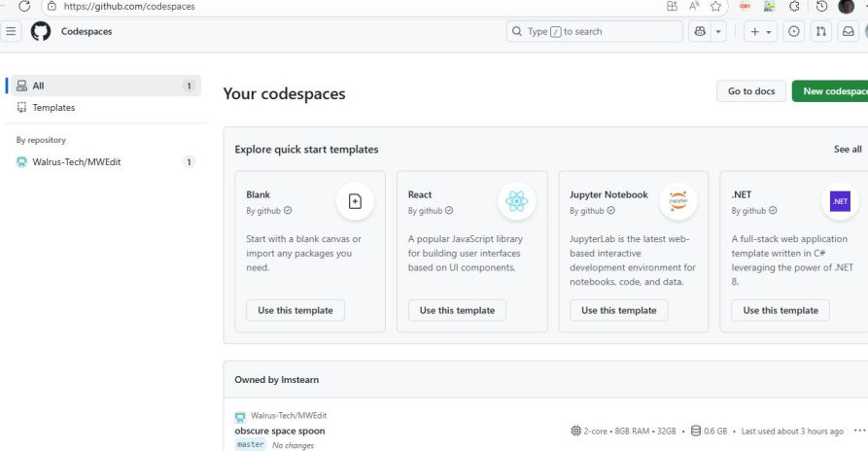The height and width of the screenshot is (451, 868).
Task: Open options menu for obscure space spoon
Action: (858, 431)
